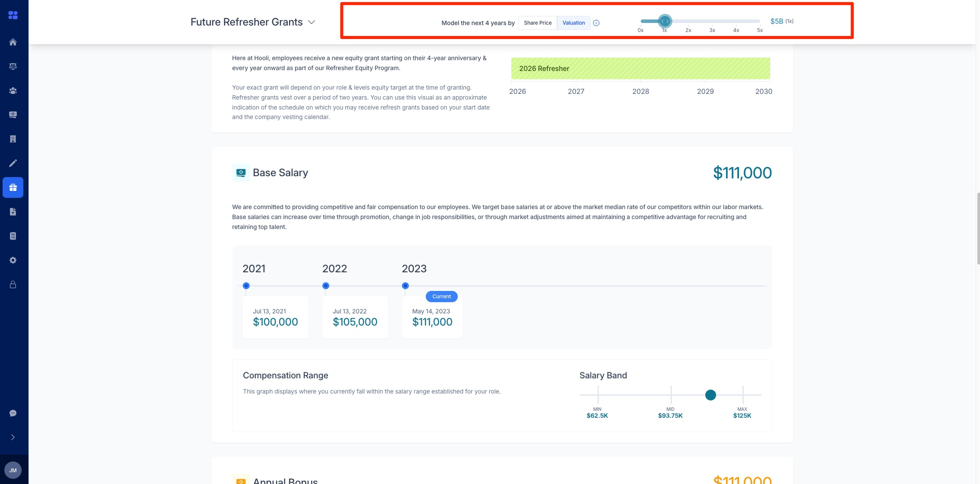Open the settings gear in sidebar
Screen dimensions: 980x484
pos(13,260)
